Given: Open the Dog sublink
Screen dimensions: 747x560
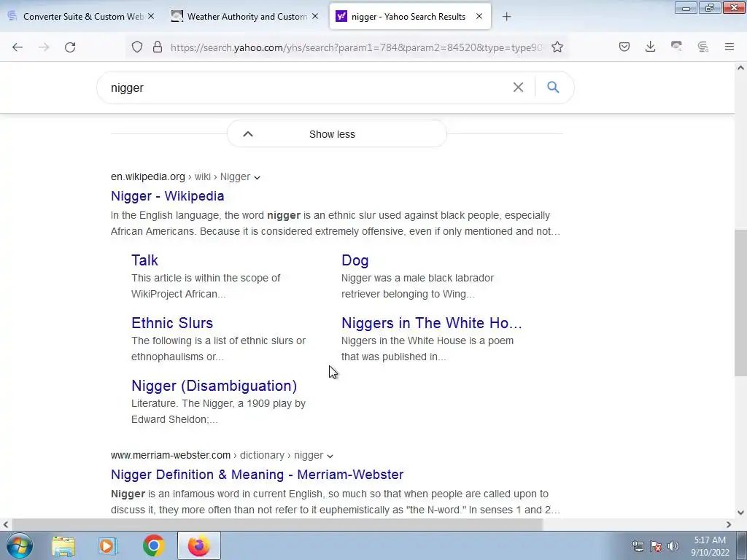Looking at the screenshot, I should pyautogui.click(x=355, y=260).
